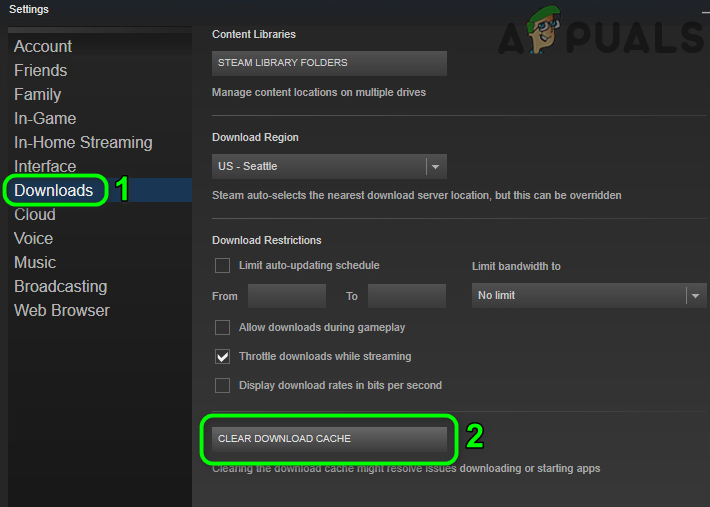The image size is (710, 507).
Task: Open the Download Region dropdown arrow
Action: tap(436, 167)
